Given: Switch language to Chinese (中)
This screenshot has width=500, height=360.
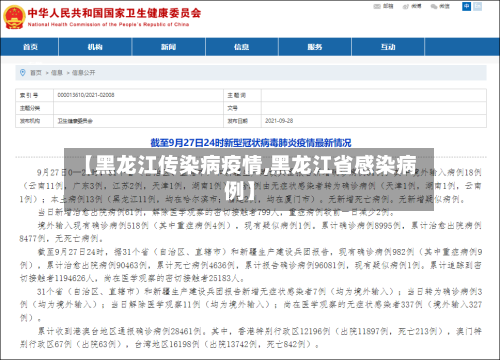Looking at the screenshot, I should click(466, 6).
